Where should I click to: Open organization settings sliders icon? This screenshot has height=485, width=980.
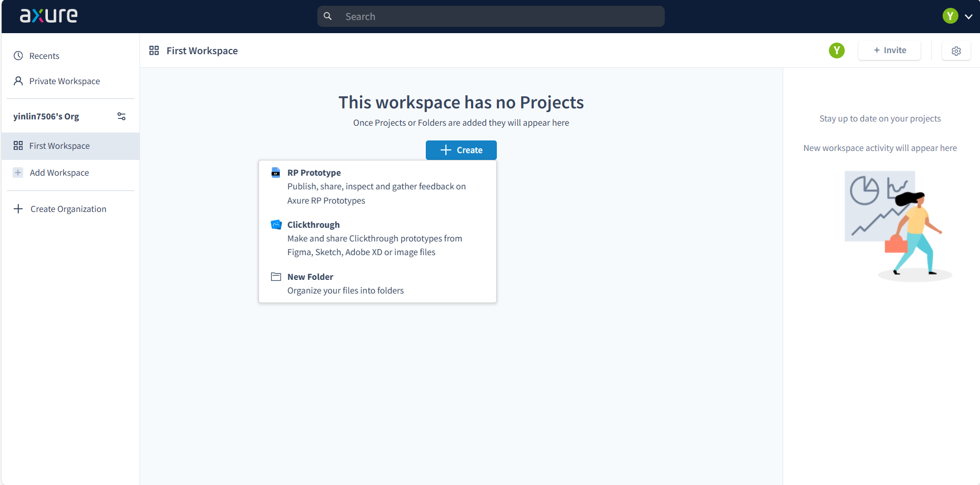click(122, 116)
